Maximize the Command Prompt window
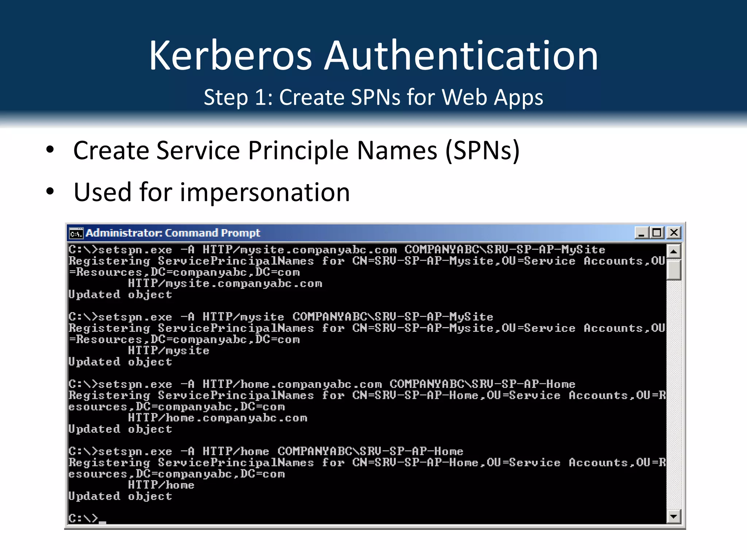This screenshot has height=560, width=747. point(657,233)
